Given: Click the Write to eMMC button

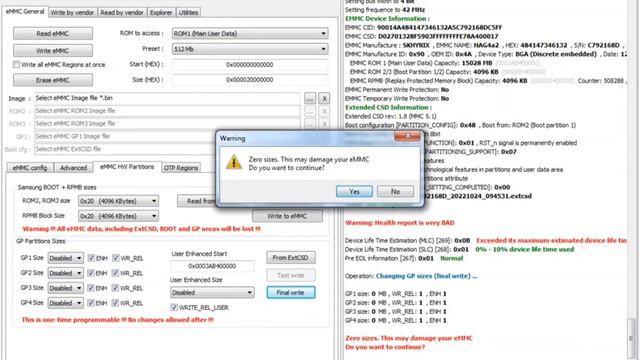Looking at the screenshot, I should tap(287, 216).
